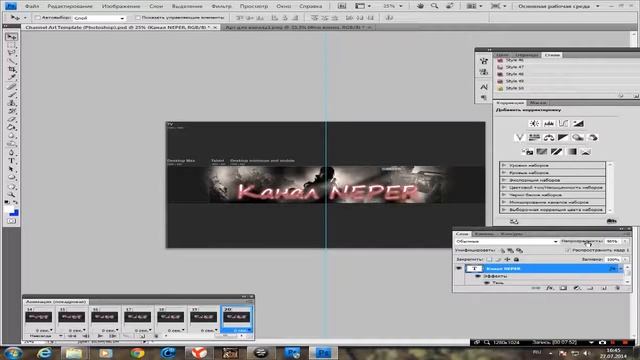Image resolution: width=640 pixels, height=360 pixels.
Task: Click the layer fill 100% field
Action: [613, 259]
